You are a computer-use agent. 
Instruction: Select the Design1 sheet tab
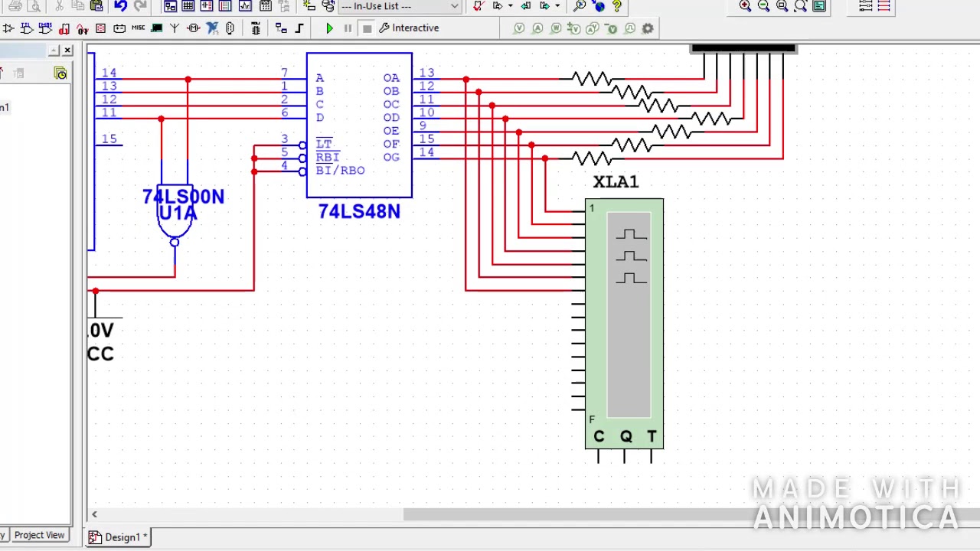[x=118, y=537]
